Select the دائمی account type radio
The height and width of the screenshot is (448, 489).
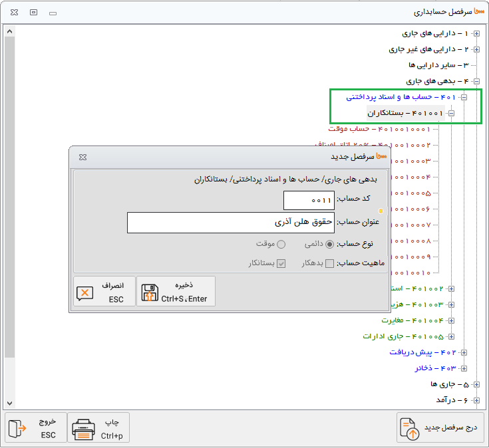coord(329,244)
